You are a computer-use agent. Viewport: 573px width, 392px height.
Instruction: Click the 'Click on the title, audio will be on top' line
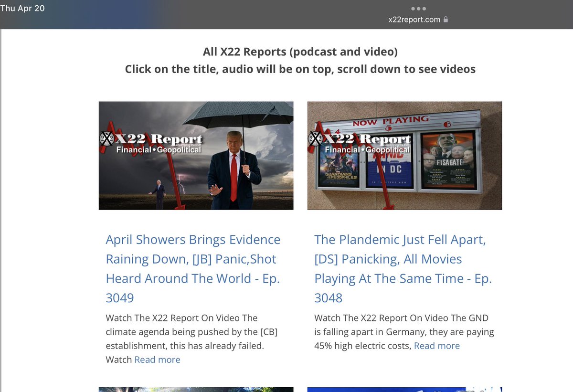(x=300, y=69)
